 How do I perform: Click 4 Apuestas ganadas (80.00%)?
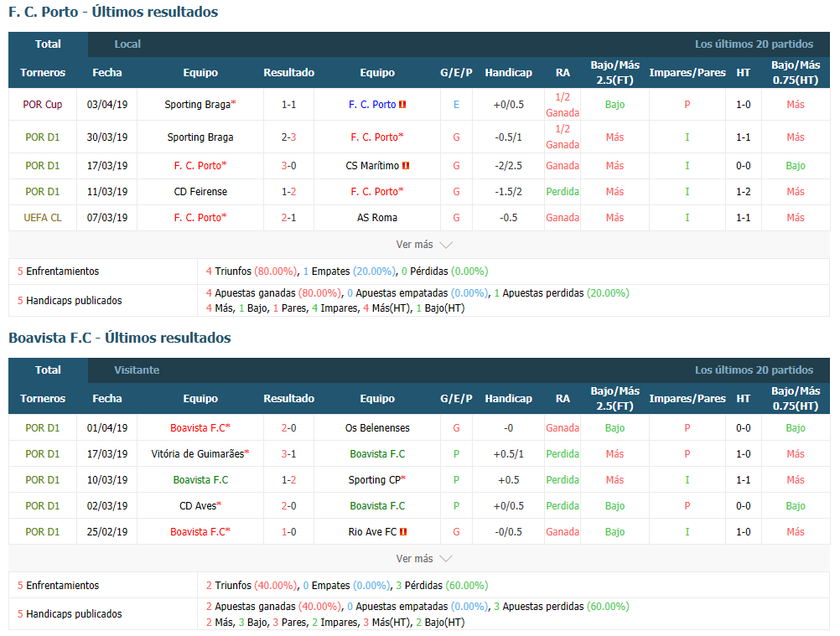(x=274, y=293)
